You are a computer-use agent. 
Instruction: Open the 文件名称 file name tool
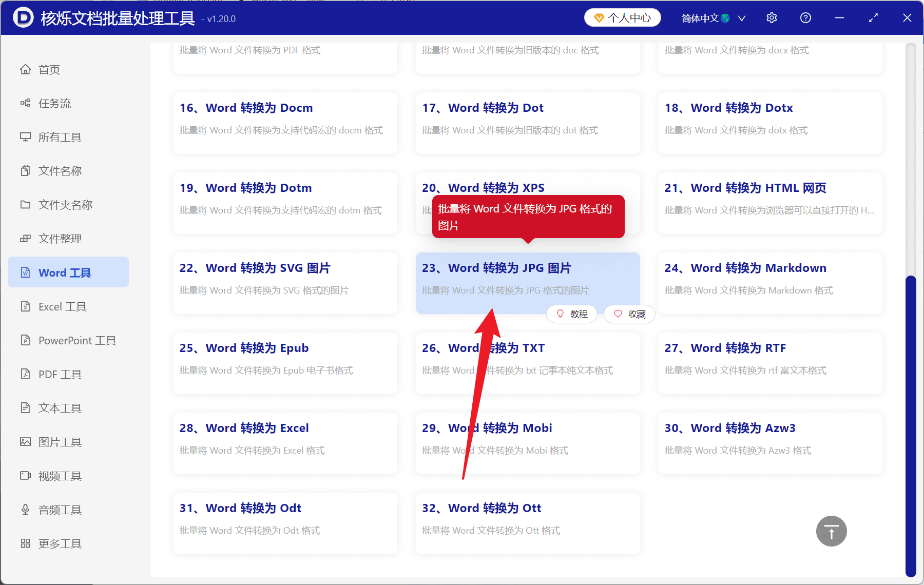[x=60, y=171]
